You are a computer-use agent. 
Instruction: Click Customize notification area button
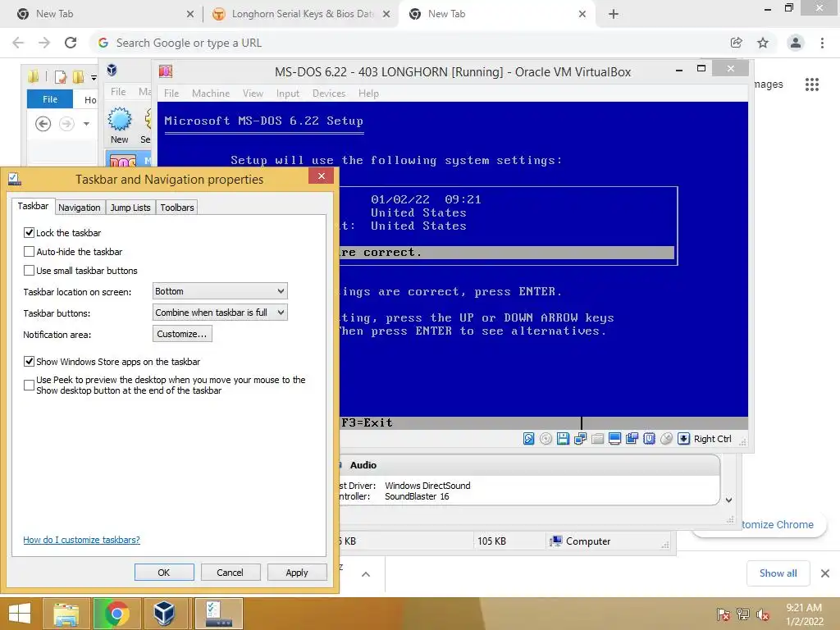pos(182,334)
